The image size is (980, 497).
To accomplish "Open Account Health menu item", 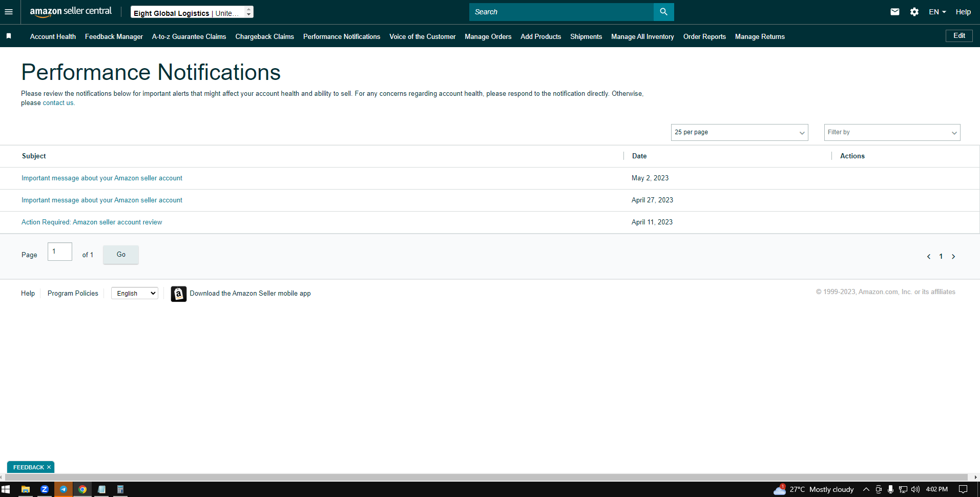I will point(53,36).
